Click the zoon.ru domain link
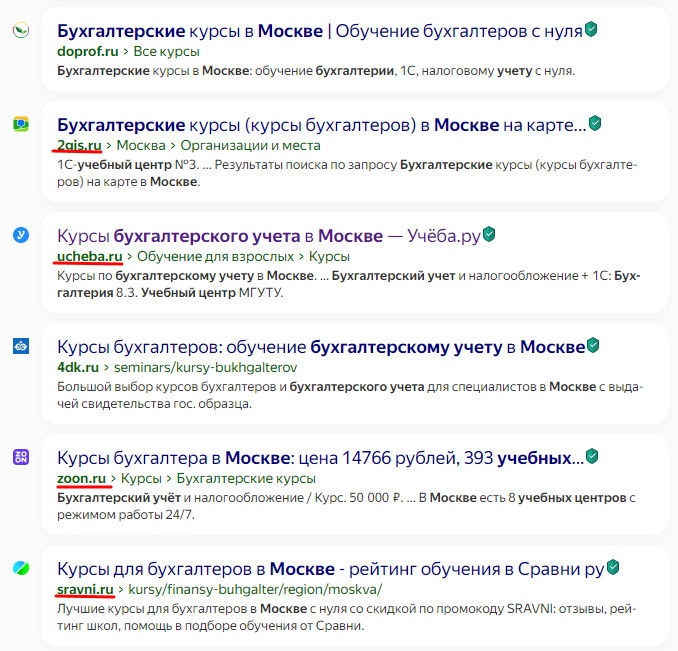This screenshot has height=651, width=678. [81, 479]
